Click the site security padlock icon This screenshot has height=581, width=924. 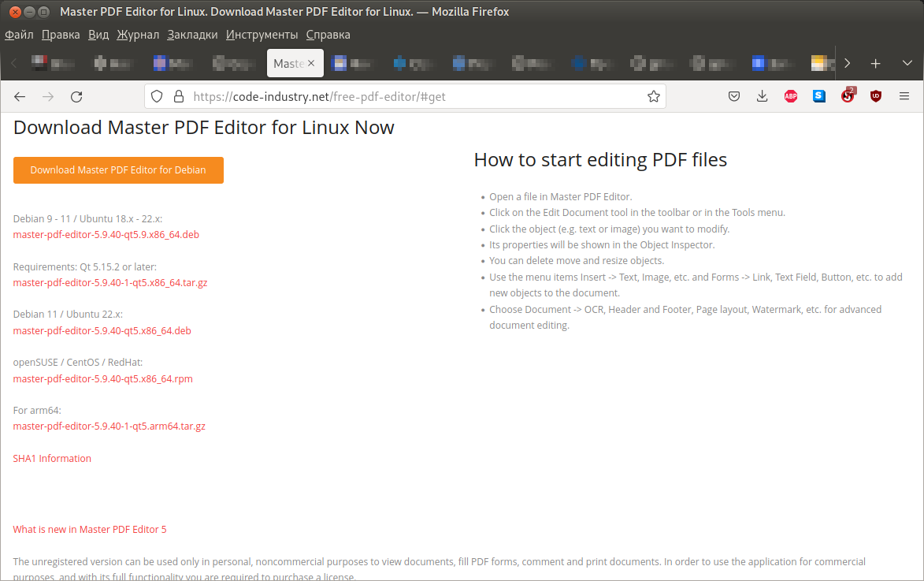tap(179, 96)
